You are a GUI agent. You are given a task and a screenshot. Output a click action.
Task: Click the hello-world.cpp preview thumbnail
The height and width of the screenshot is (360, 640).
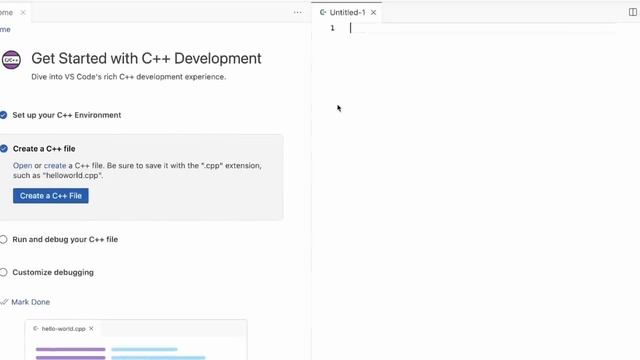point(136,340)
